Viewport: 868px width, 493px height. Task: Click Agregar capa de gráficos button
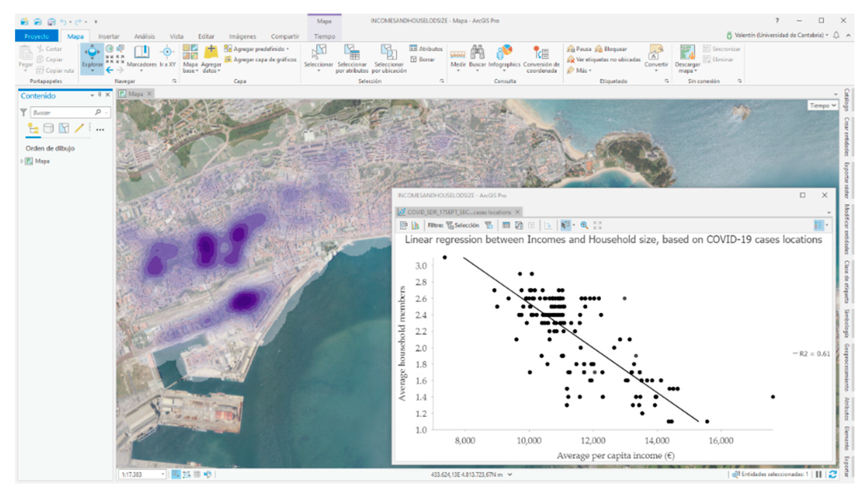point(261,60)
